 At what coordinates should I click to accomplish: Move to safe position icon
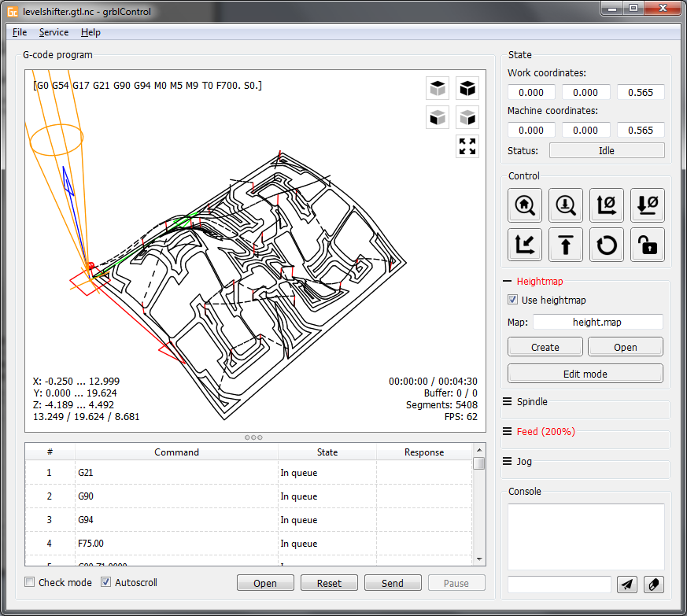[566, 245]
